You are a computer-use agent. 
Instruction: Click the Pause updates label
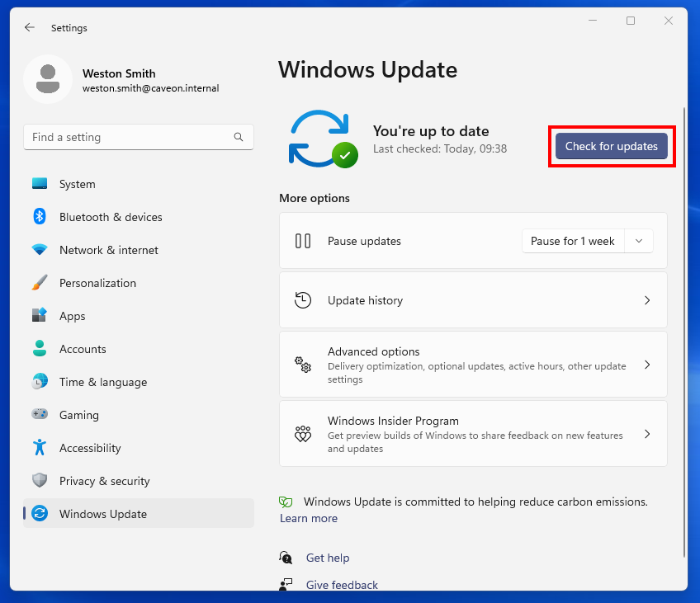coord(364,242)
